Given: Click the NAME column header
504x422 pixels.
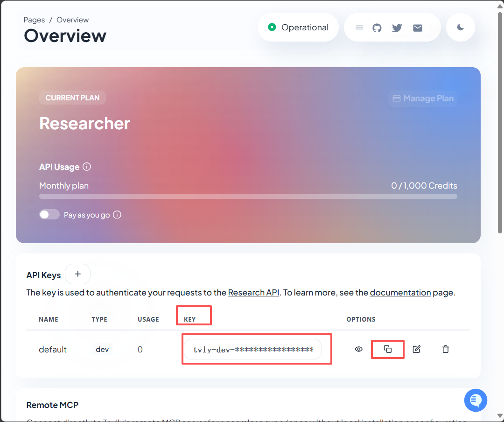Looking at the screenshot, I should pyautogui.click(x=49, y=319).
